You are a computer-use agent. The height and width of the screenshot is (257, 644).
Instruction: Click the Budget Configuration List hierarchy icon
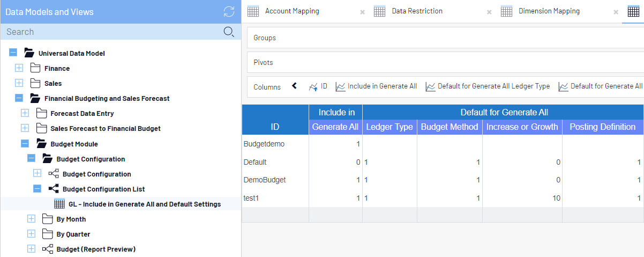(x=54, y=189)
